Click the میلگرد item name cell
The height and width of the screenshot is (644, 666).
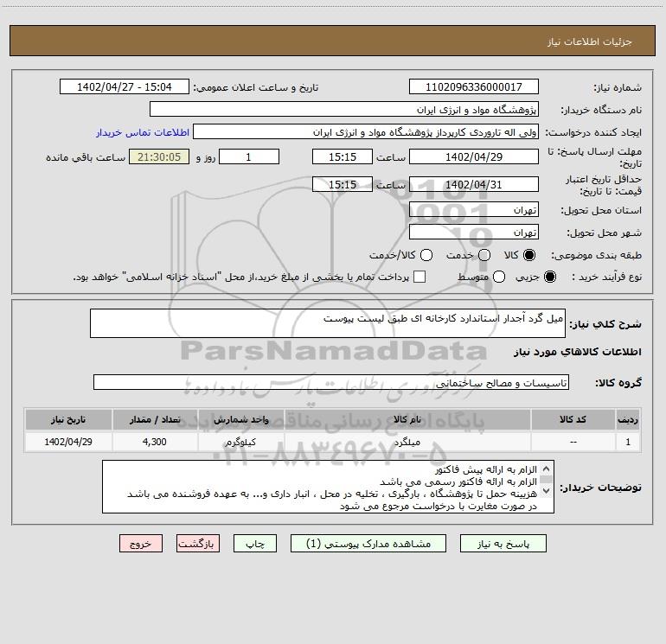(407, 442)
